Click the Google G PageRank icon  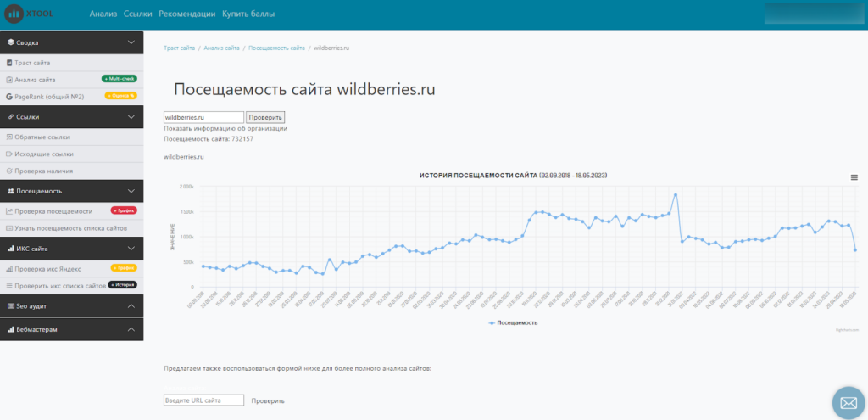click(x=8, y=97)
